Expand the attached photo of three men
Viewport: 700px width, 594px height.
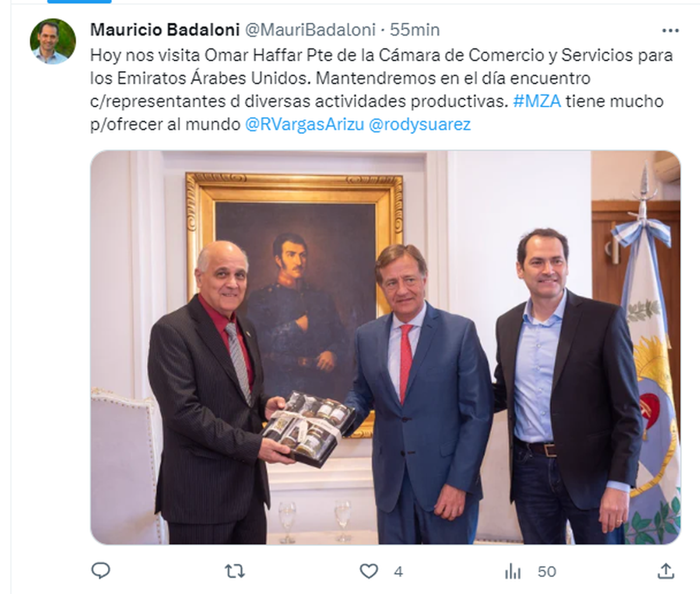click(x=385, y=347)
